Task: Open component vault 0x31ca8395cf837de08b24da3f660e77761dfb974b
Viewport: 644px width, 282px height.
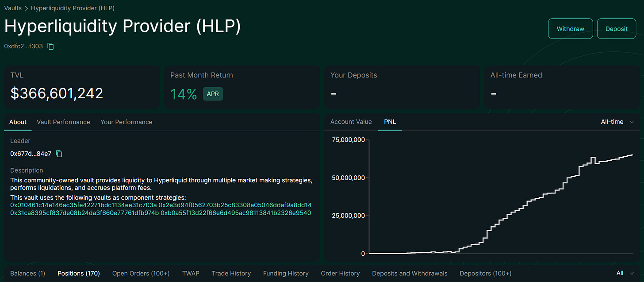Action: point(84,213)
